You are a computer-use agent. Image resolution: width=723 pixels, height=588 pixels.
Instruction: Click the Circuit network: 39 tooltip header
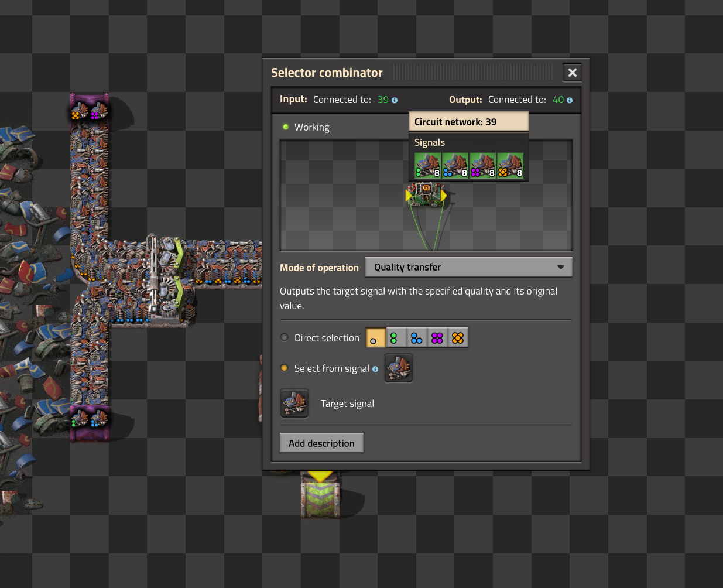pyautogui.click(x=468, y=122)
